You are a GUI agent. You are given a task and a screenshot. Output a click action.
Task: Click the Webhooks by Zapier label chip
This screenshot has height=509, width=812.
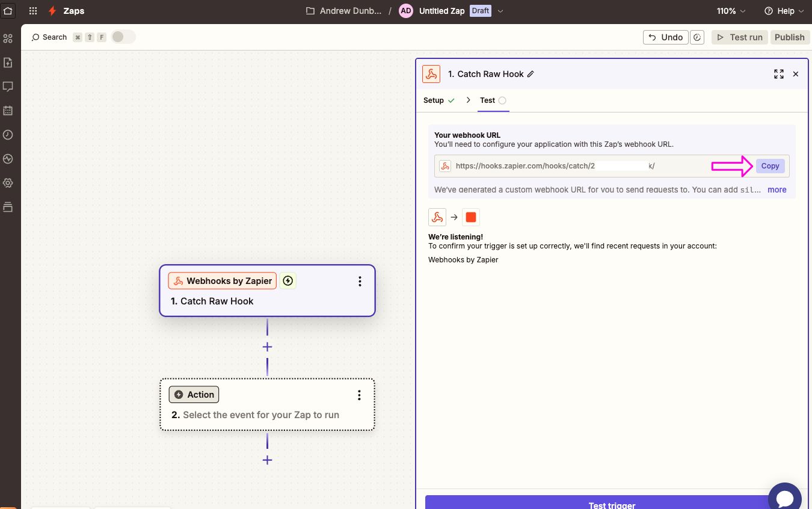223,281
